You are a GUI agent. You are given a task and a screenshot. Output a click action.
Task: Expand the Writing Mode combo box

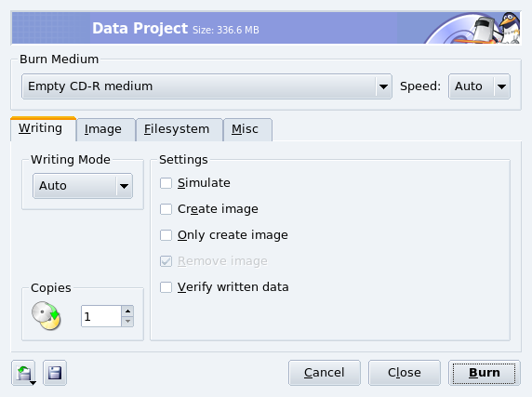coord(83,186)
